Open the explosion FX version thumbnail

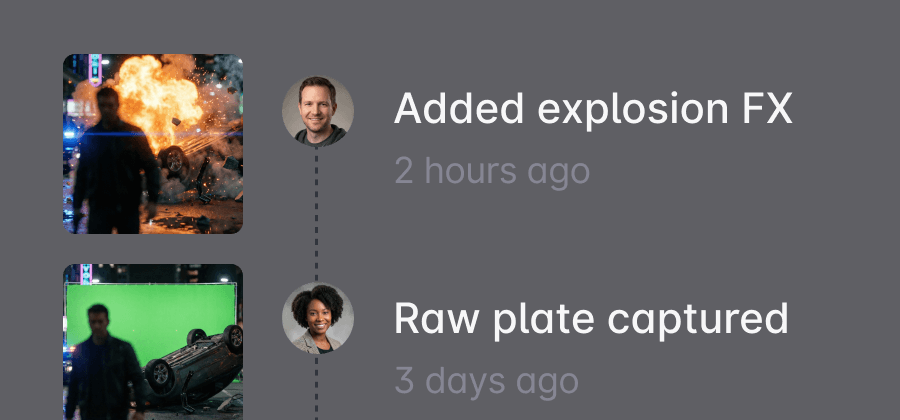[153, 144]
